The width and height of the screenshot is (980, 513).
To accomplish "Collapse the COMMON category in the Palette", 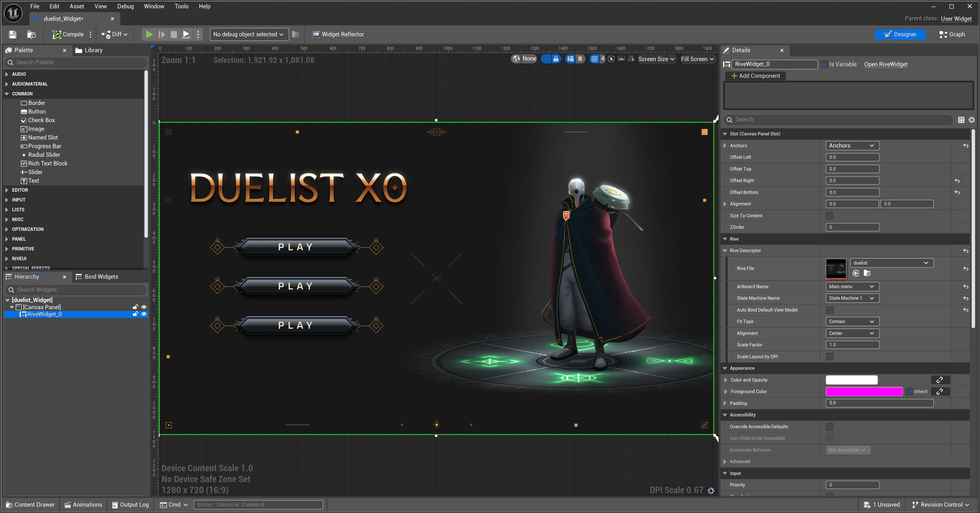I will pyautogui.click(x=7, y=94).
